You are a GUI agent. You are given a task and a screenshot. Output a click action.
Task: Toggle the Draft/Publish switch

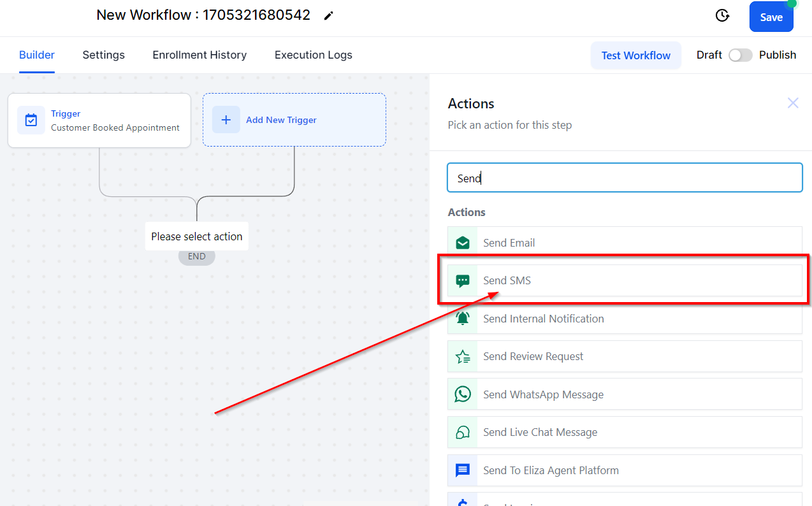[x=741, y=55]
